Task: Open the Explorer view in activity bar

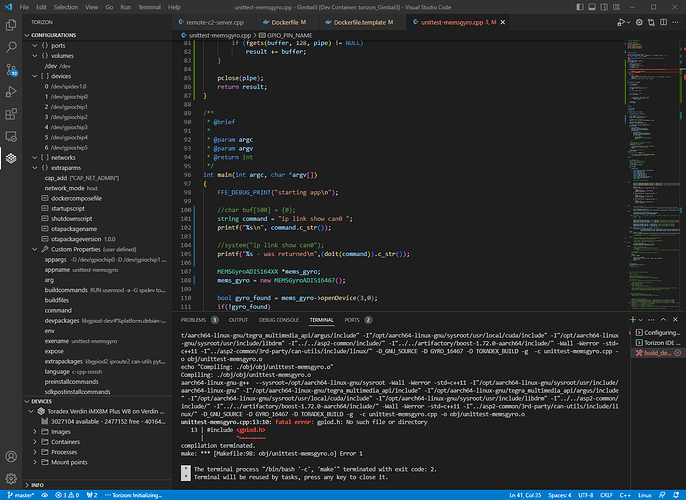Action: click(11, 25)
